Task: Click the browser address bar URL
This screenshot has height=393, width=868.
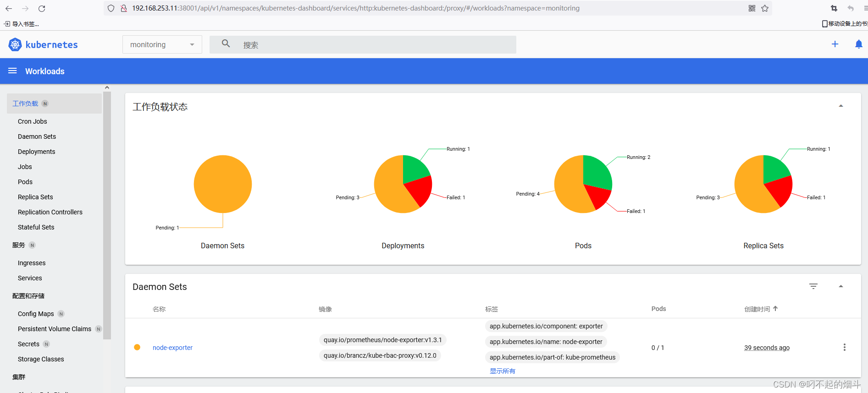Action: pyautogui.click(x=356, y=8)
